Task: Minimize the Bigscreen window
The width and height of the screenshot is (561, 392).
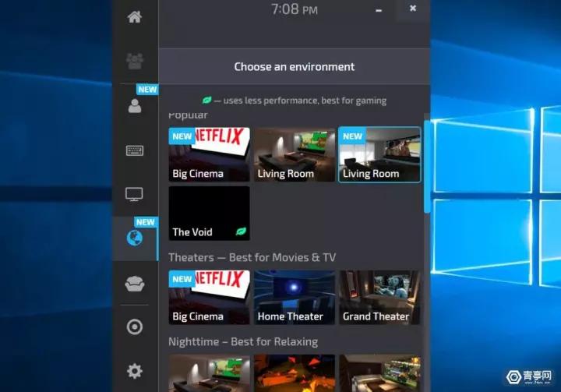Action: pos(379,11)
